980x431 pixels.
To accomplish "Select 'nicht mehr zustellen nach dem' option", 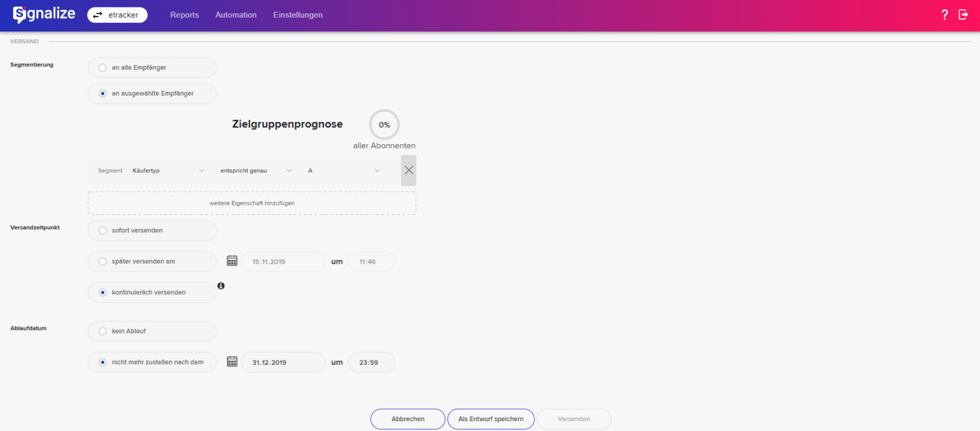I will 152,362.
